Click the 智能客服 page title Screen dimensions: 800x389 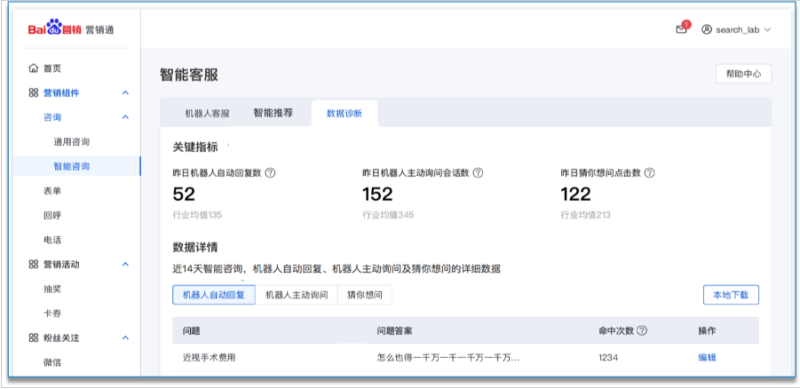click(x=189, y=75)
